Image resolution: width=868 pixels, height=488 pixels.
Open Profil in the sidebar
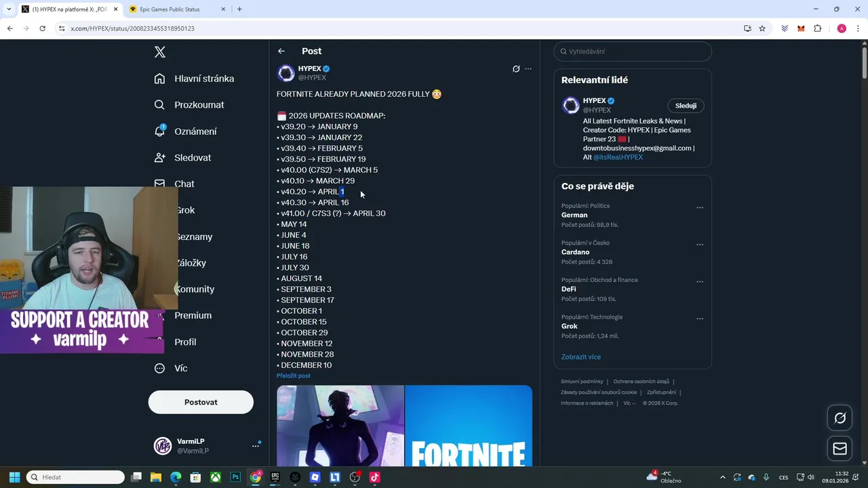pyautogui.click(x=185, y=342)
